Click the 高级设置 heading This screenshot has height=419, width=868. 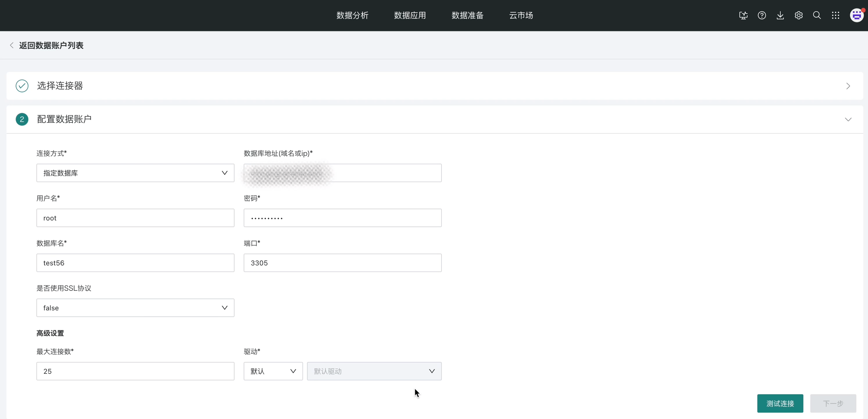50,333
